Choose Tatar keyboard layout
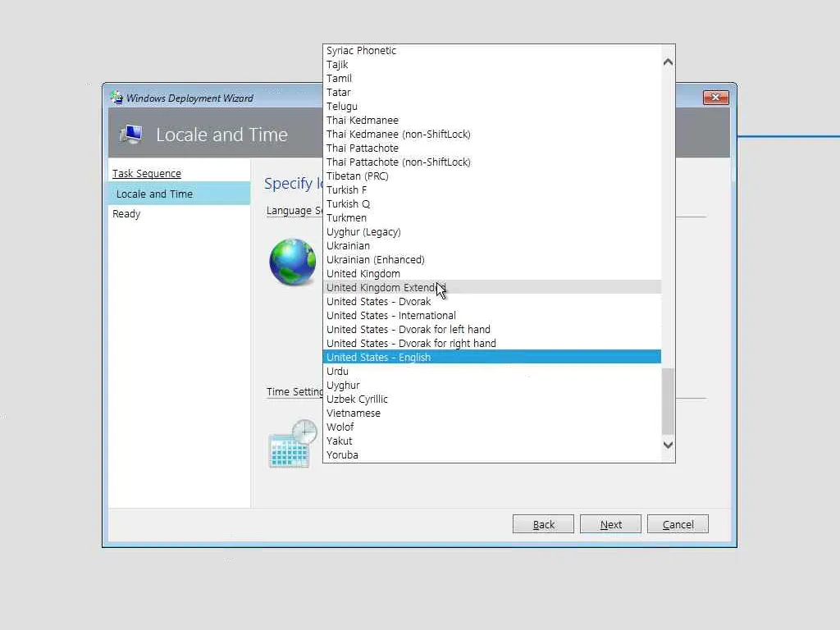 click(492, 92)
